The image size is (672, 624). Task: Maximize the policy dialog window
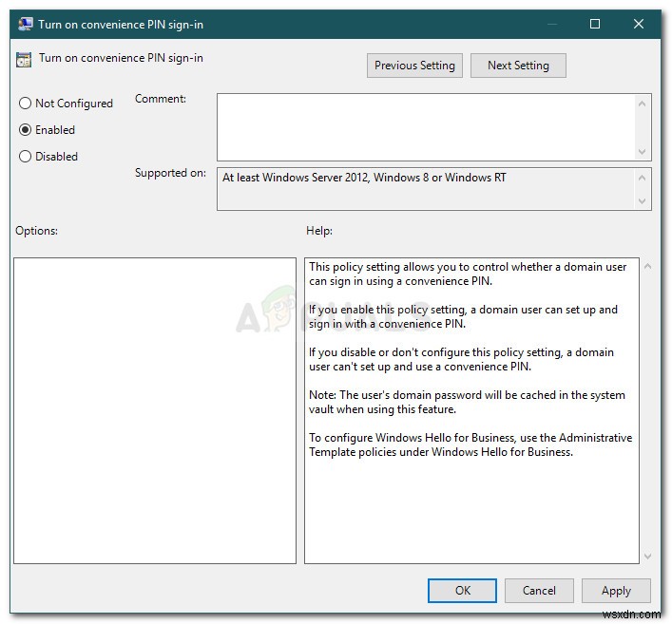[595, 24]
